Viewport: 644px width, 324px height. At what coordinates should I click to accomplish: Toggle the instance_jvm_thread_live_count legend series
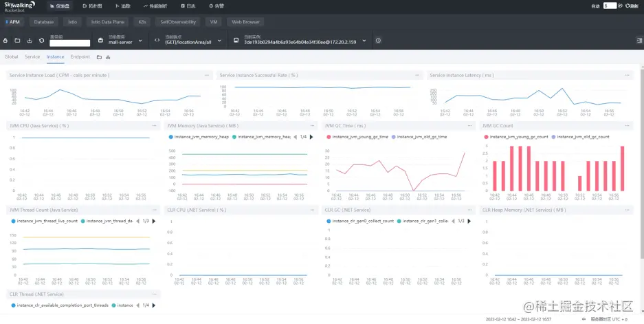45,222
